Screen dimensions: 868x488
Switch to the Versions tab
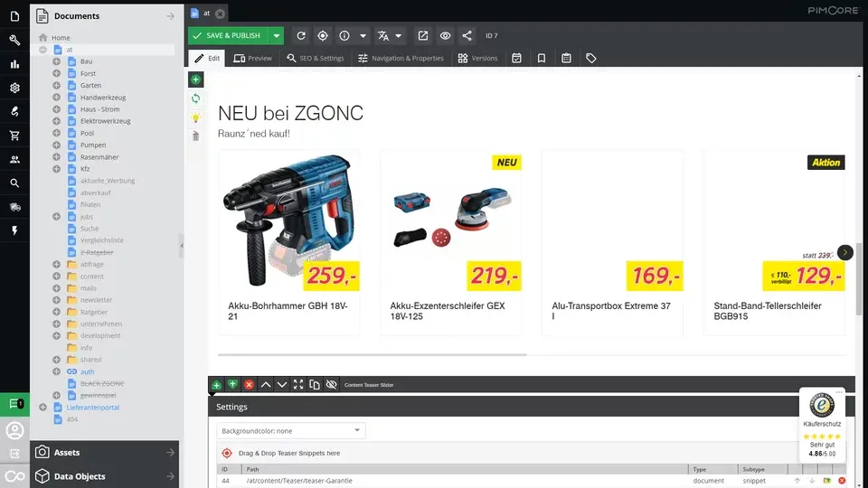pos(477,58)
